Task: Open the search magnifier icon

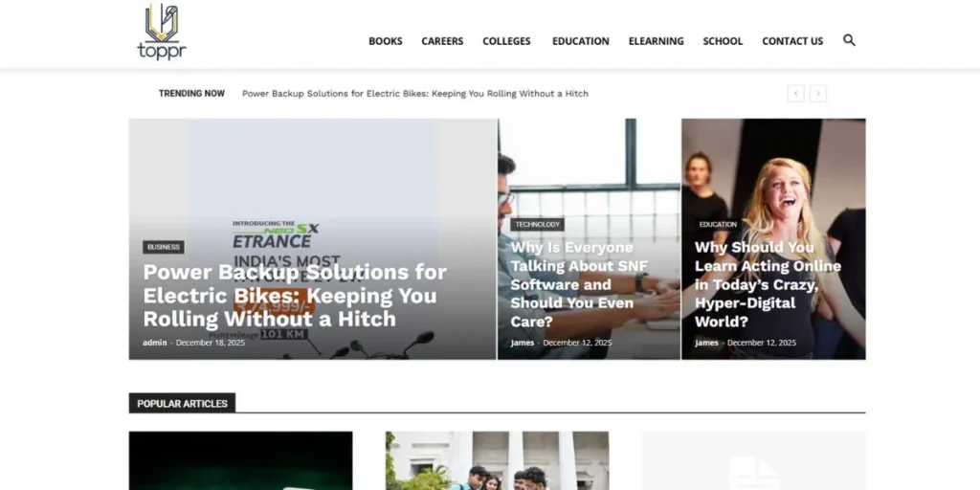Action: coord(849,40)
